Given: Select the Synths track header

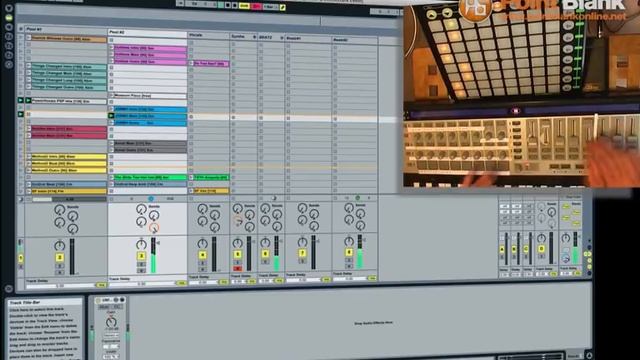Looking at the screenshot, I should pyautogui.click(x=243, y=37).
